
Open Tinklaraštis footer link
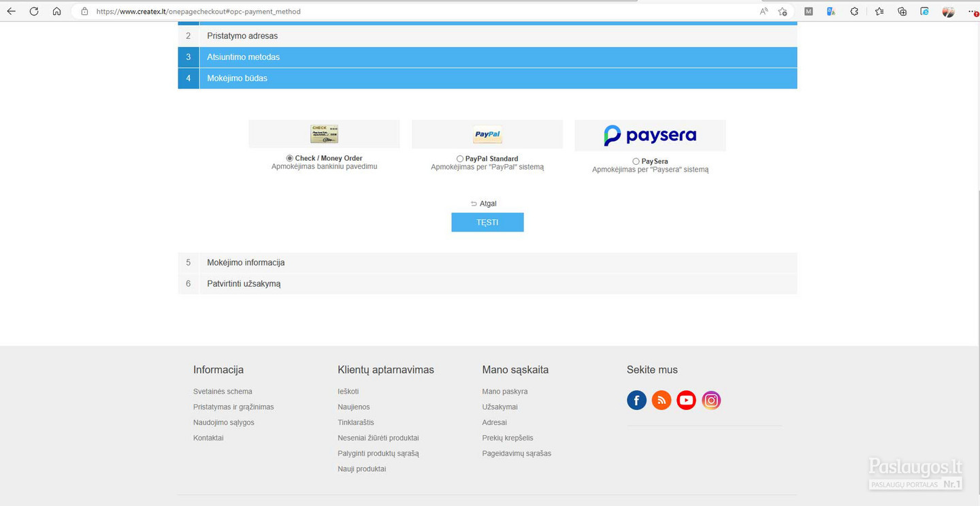point(356,423)
